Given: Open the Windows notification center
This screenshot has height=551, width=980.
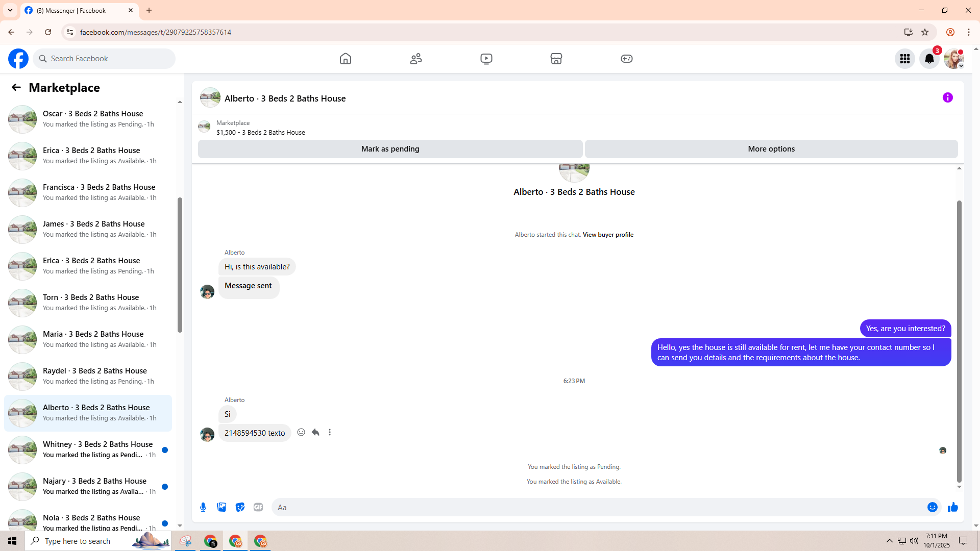Looking at the screenshot, I should 964,541.
